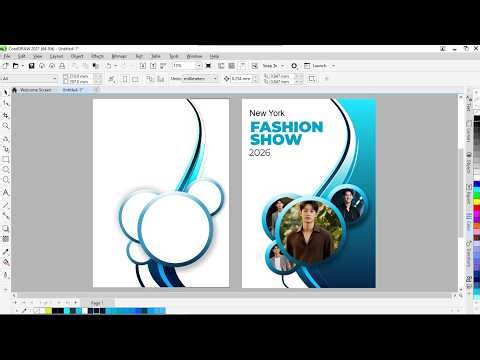
Task: Set the page to Landscape orientation
Action: [x=135, y=79]
